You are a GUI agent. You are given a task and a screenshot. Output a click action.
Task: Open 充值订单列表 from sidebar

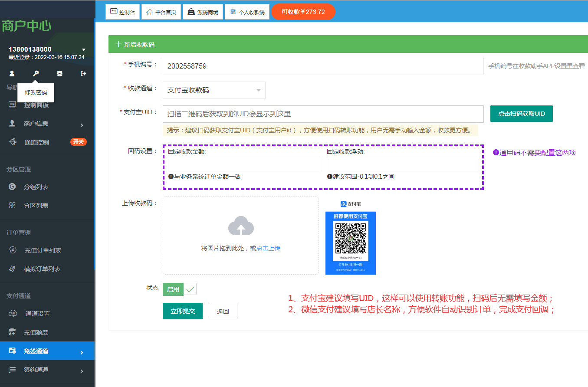43,250
